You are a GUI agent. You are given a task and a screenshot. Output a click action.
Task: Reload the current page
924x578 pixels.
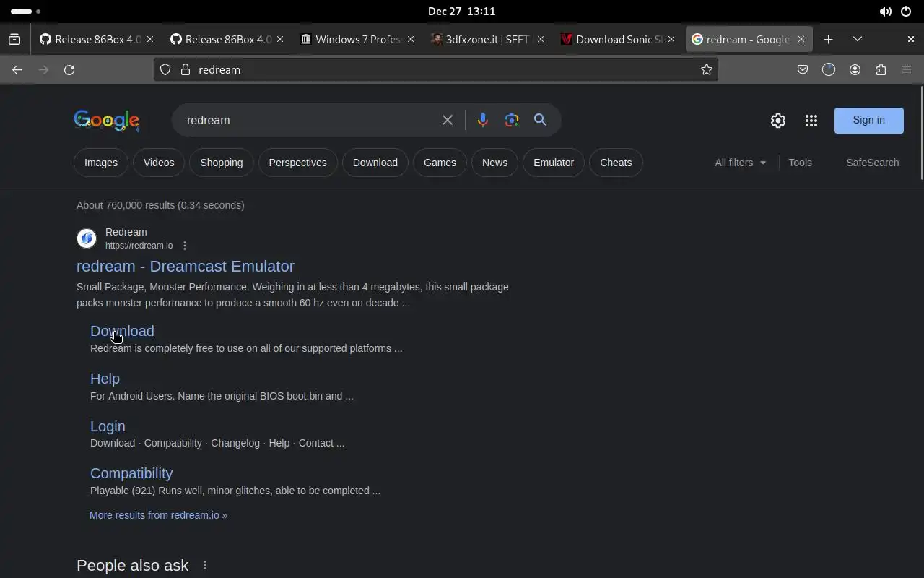point(69,69)
